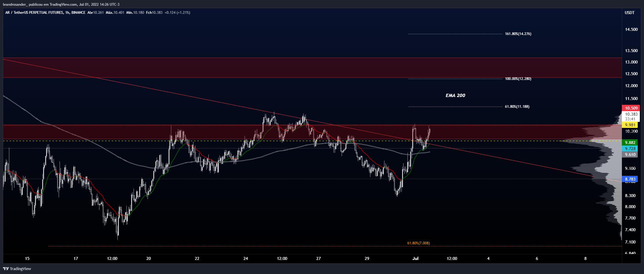Select the red 10.509 price tag
This screenshot has height=274, width=644.
pos(631,108)
